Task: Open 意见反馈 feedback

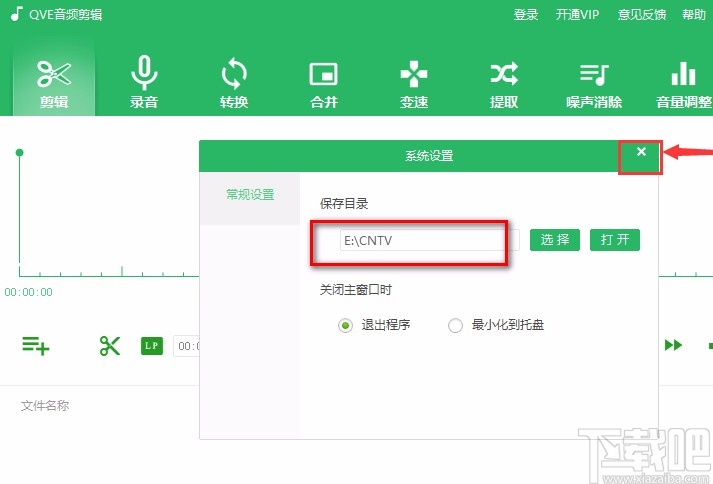Action: pos(642,15)
